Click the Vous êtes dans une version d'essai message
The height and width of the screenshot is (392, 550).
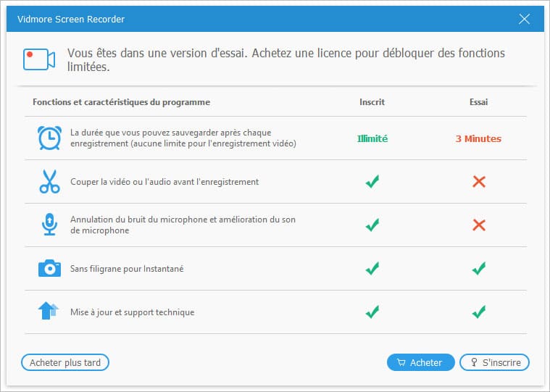(x=286, y=59)
